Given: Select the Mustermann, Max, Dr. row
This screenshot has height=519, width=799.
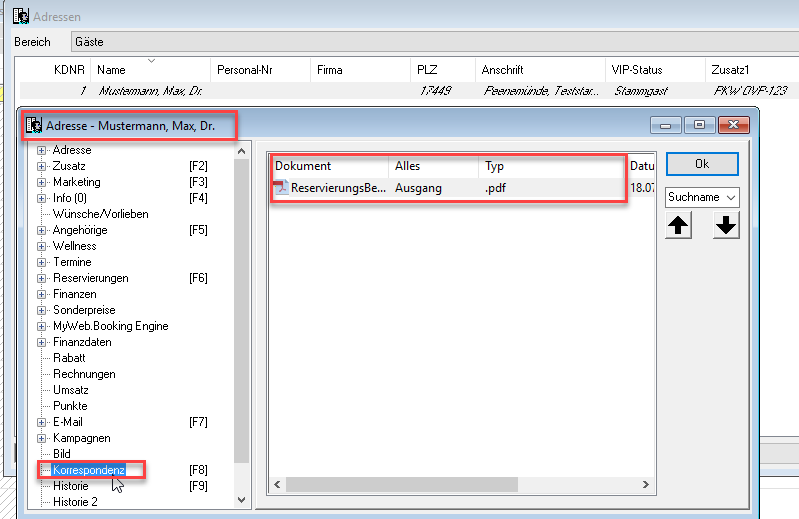Looking at the screenshot, I should (x=409, y=91).
